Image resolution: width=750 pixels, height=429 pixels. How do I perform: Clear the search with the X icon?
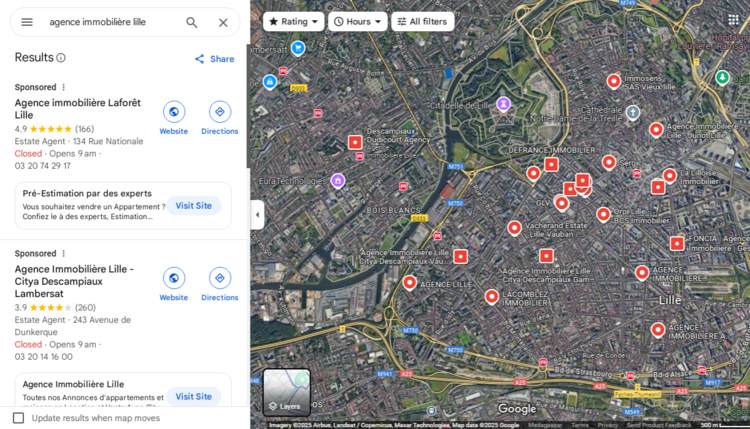point(223,22)
